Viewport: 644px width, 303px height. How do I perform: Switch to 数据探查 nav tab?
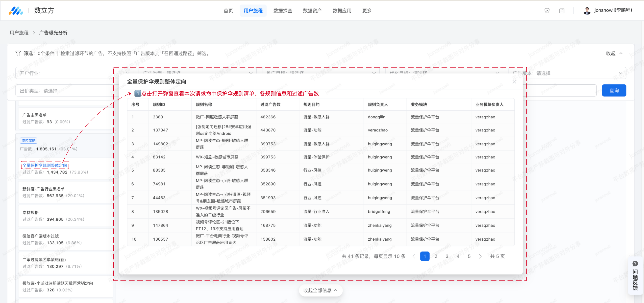pos(282,10)
